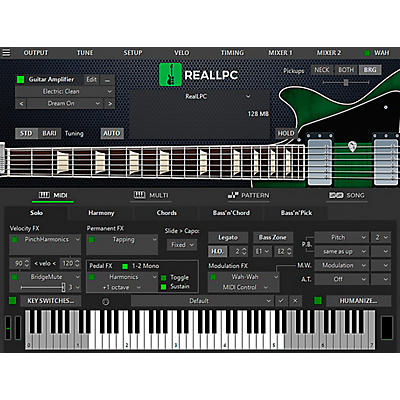Open the MIXER 1 menu
The height and width of the screenshot is (400, 400).
[280, 53]
